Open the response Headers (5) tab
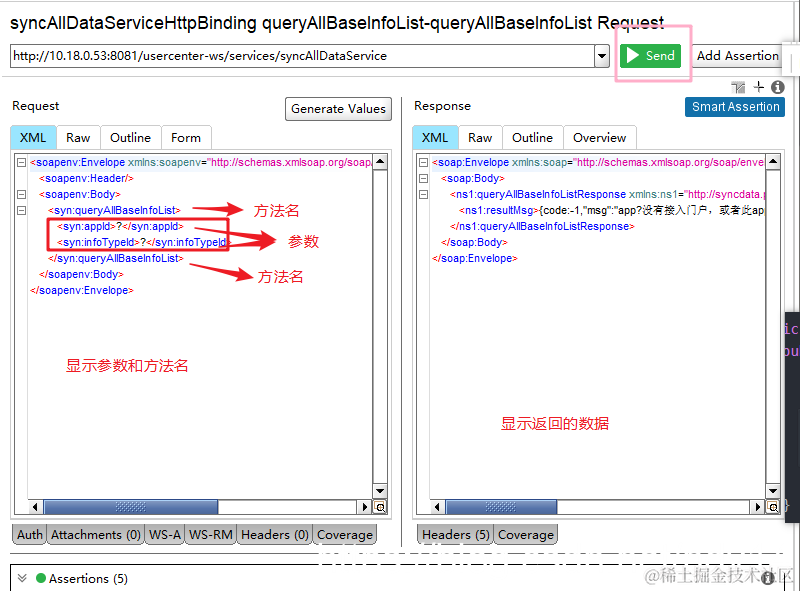Image resolution: width=800 pixels, height=591 pixels. click(x=455, y=534)
